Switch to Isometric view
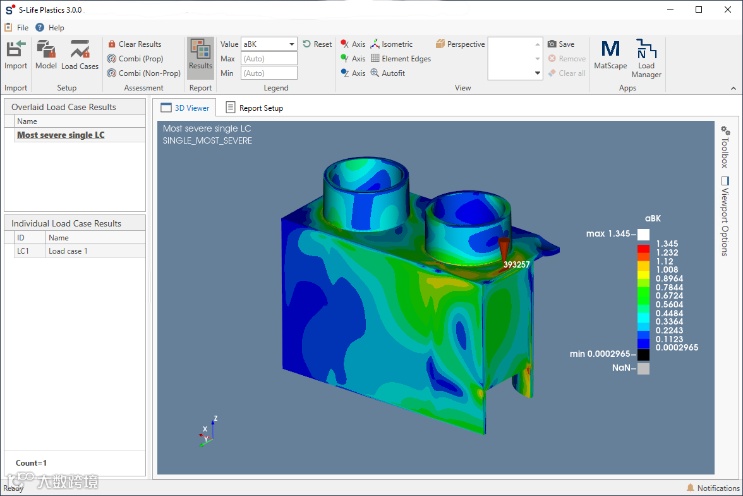This screenshot has height=496, width=743. tap(391, 44)
